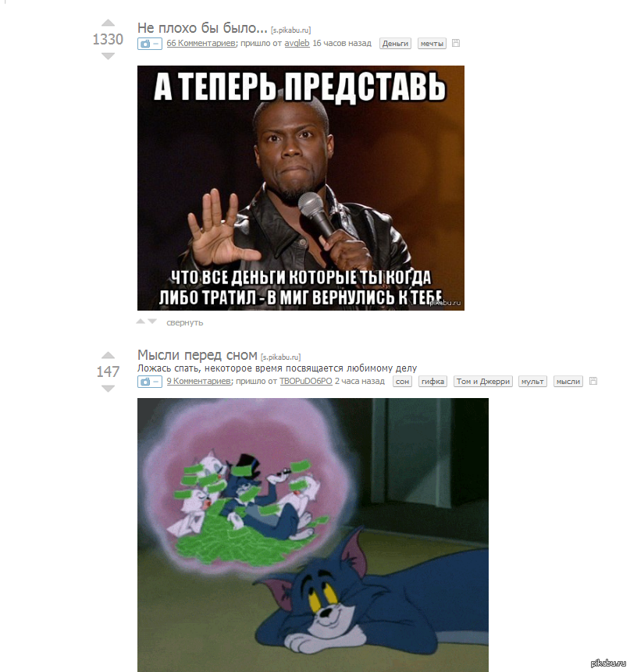The width and height of the screenshot is (630, 672).
Task: Upvote the post rated 1330
Action: (x=108, y=23)
